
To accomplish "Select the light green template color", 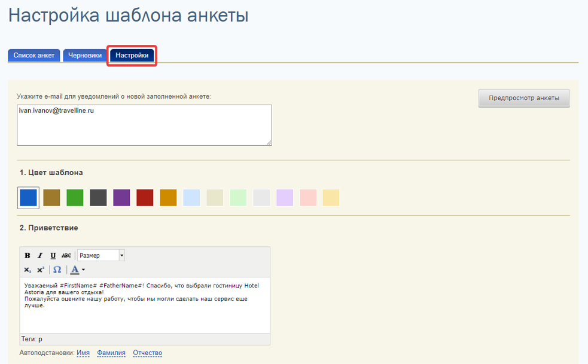I will pyautogui.click(x=238, y=198).
